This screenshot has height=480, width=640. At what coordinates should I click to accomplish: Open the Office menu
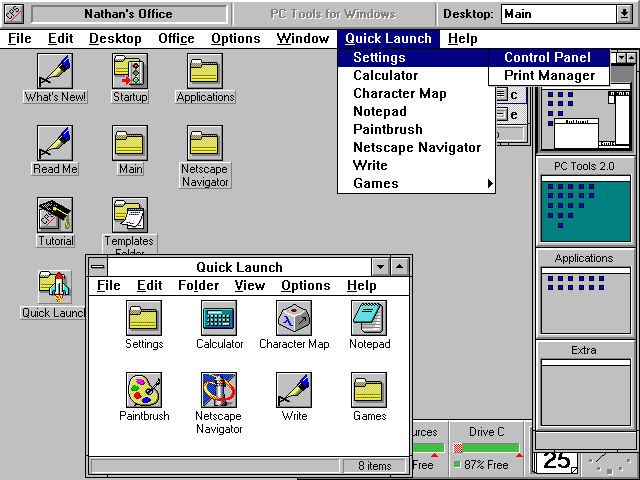[176, 38]
